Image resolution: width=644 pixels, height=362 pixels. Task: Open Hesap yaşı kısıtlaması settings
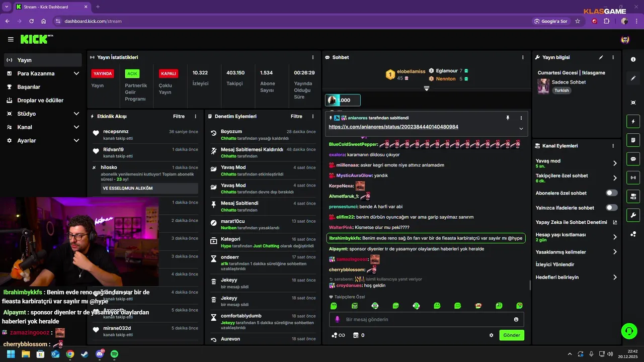coord(577,237)
